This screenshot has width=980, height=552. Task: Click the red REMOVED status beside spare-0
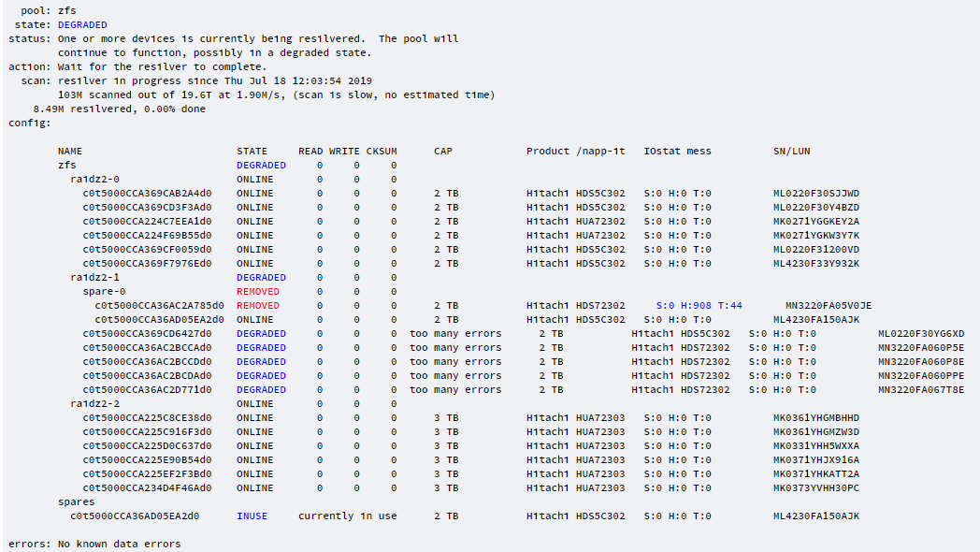pos(258,291)
